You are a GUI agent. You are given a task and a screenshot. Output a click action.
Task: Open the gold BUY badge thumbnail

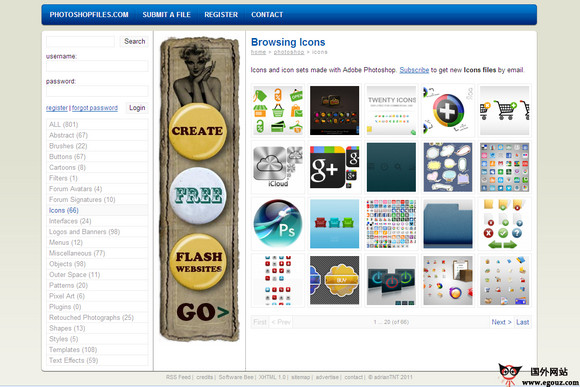[x=334, y=280]
